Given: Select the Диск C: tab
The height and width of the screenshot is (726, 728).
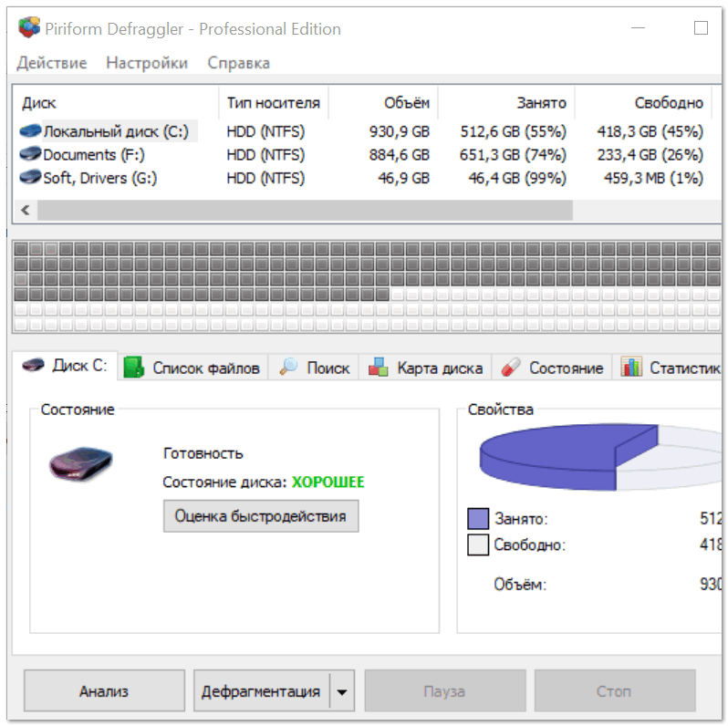Looking at the screenshot, I should point(65,366).
